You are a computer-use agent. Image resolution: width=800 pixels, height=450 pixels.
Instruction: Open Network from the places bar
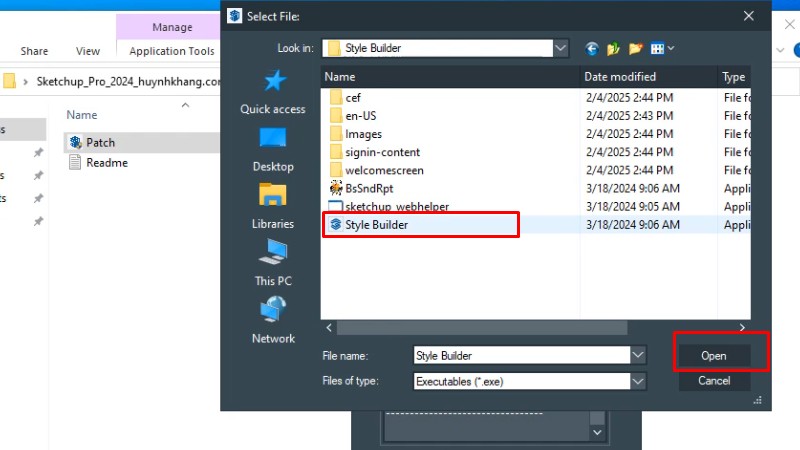click(273, 321)
